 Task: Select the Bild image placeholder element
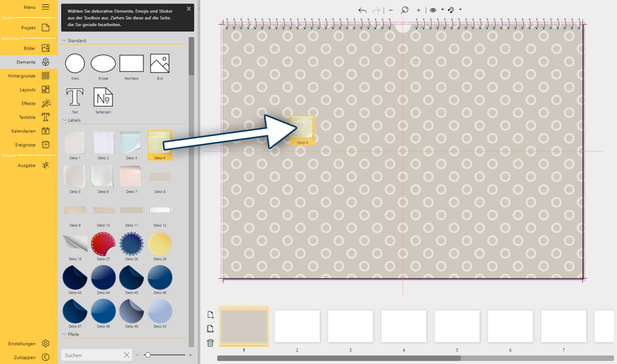point(159,64)
